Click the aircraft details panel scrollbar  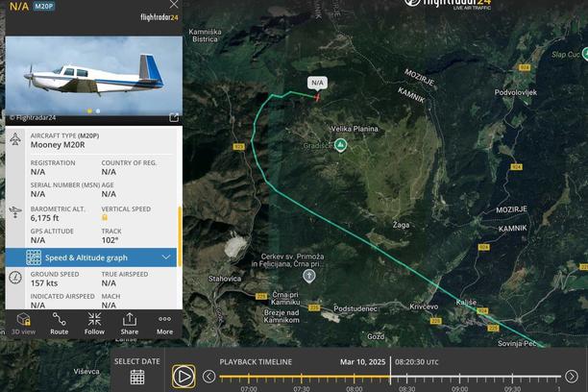click(180, 236)
